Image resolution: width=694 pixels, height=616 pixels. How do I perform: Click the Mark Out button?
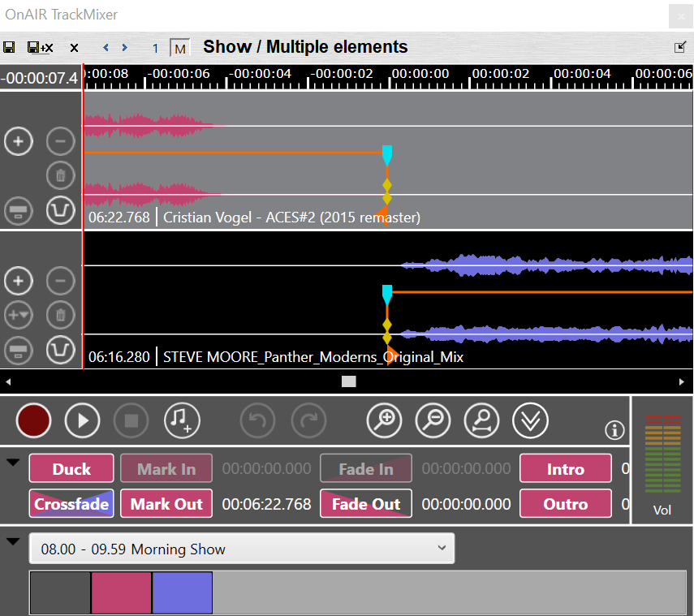coord(166,504)
